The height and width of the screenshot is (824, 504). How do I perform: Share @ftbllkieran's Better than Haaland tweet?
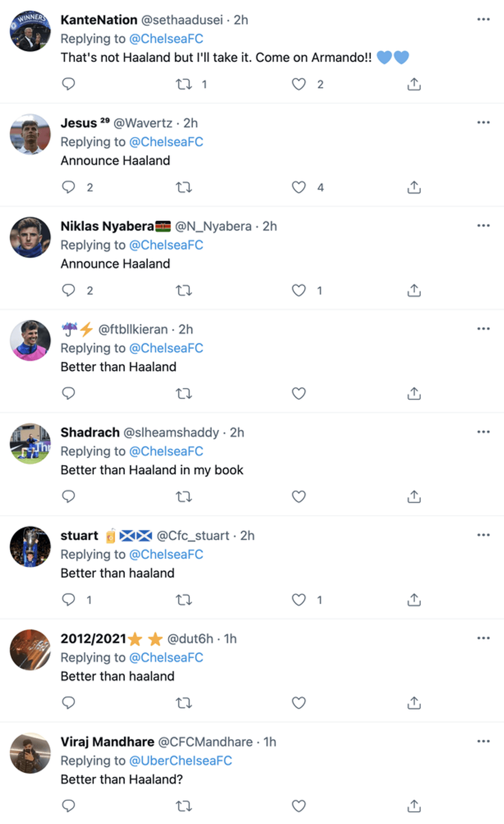click(x=414, y=394)
